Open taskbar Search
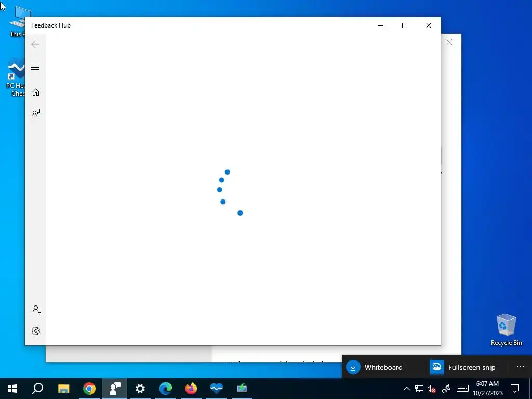The height and width of the screenshot is (399, 532). [37, 389]
